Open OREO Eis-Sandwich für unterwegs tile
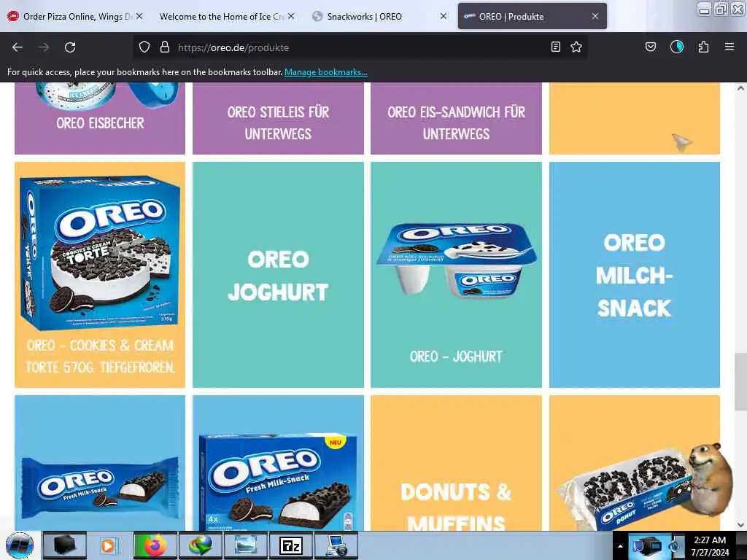 [456, 118]
